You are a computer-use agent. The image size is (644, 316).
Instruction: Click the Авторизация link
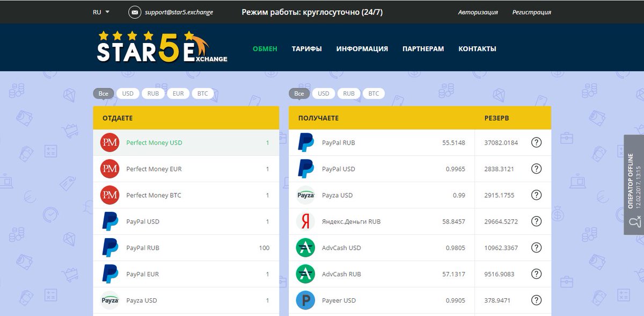[x=478, y=12]
